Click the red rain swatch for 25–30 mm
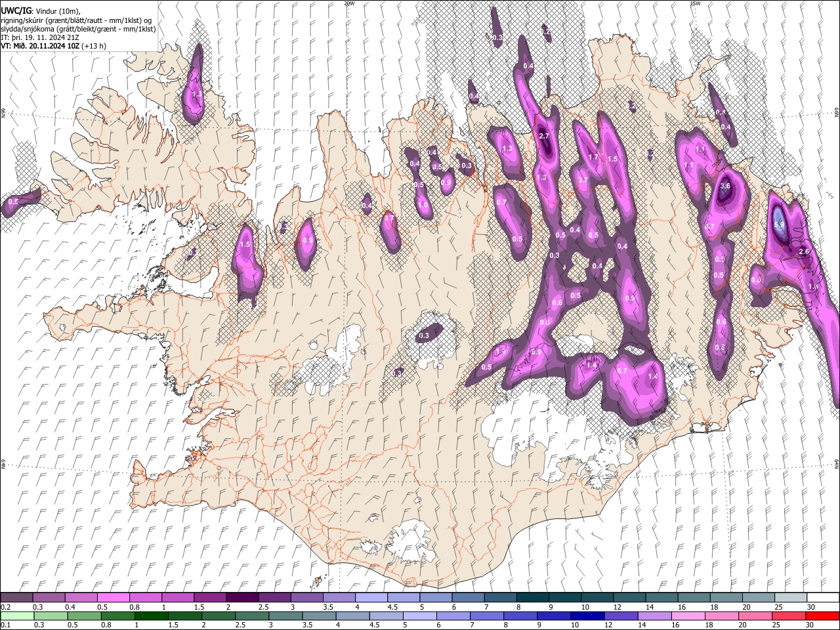Image resolution: width=840 pixels, height=630 pixels. [788, 616]
